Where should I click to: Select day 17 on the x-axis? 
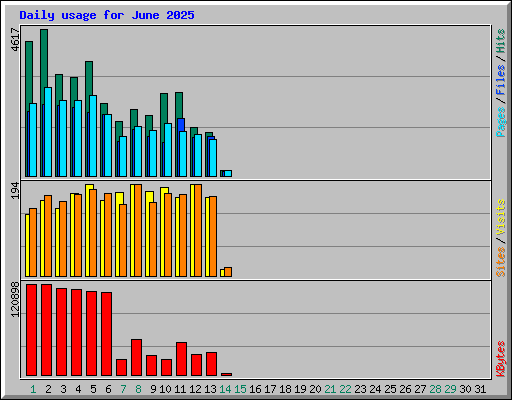pyautogui.click(x=270, y=389)
